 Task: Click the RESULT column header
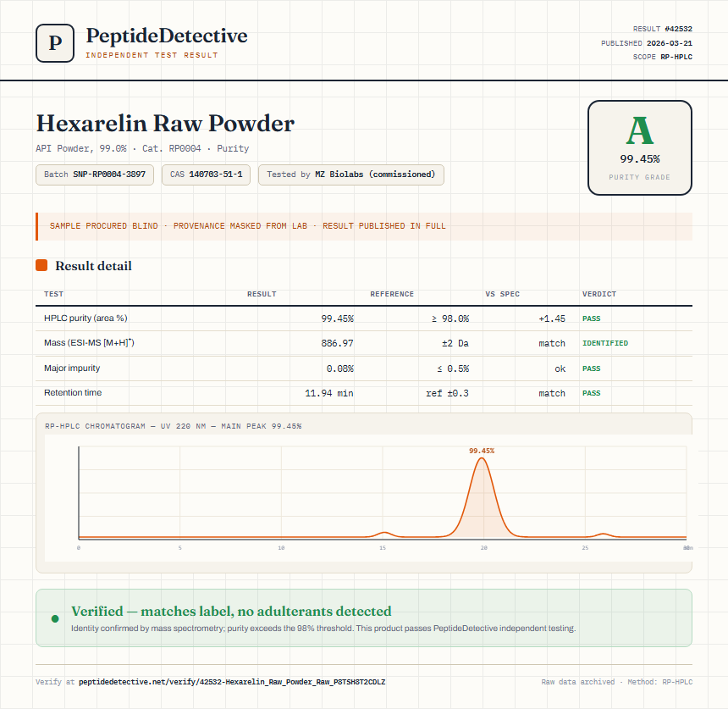[x=262, y=294]
